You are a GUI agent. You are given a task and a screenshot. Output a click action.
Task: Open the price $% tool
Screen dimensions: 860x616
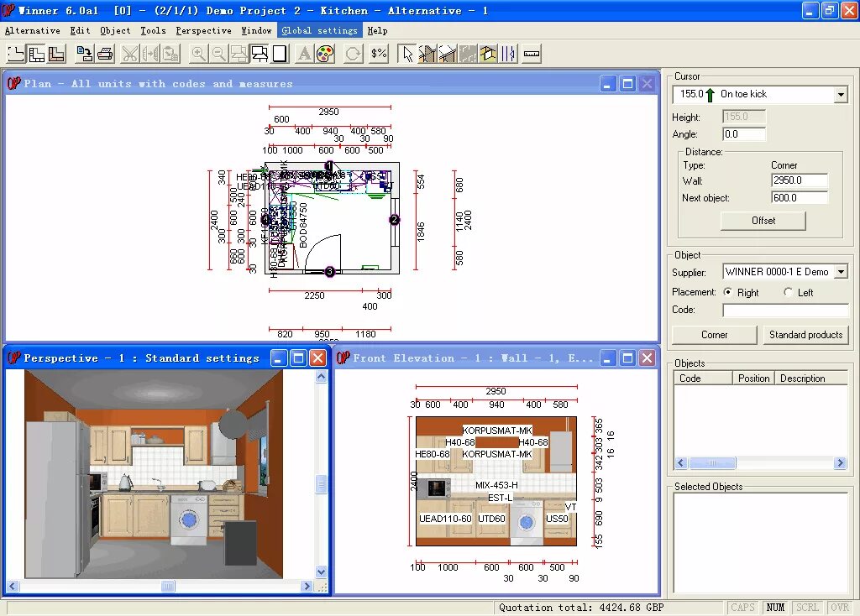pyautogui.click(x=379, y=54)
